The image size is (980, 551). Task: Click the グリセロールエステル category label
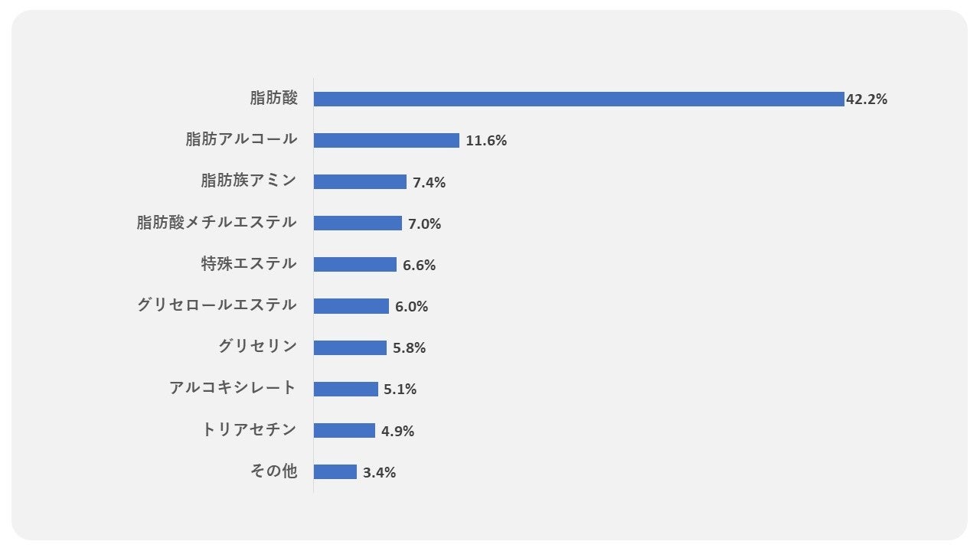[217, 305]
